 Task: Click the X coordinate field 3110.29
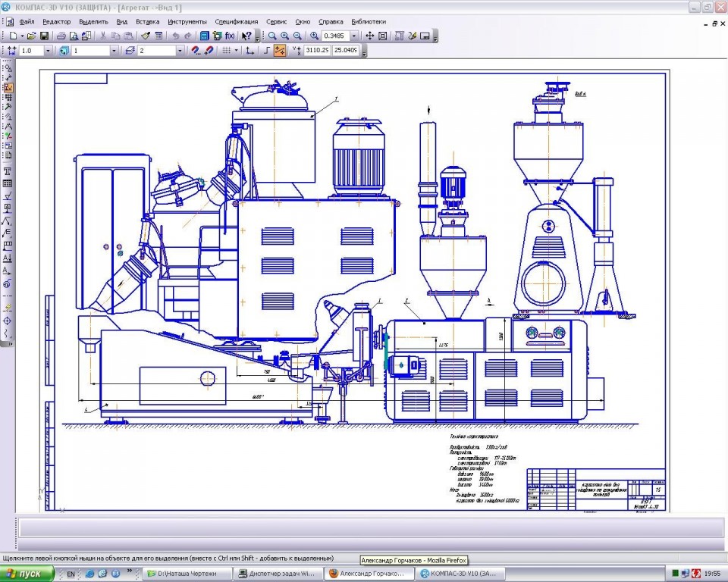[317, 51]
